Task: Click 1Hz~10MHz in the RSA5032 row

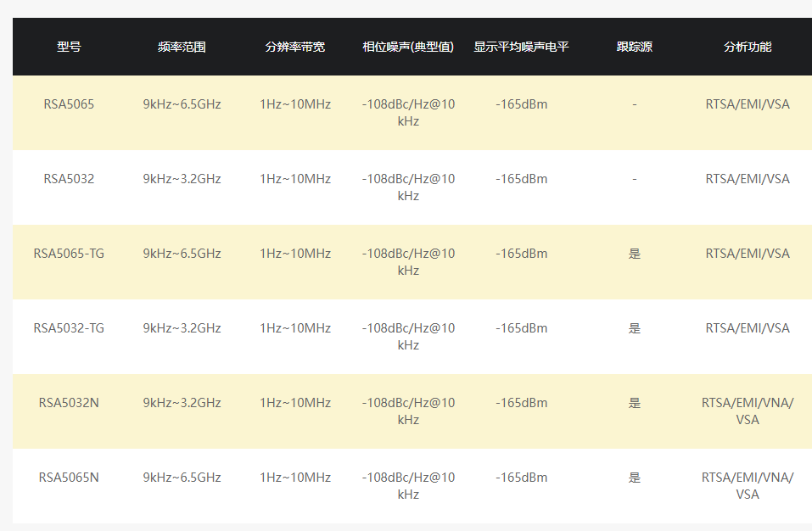Action: tap(295, 178)
